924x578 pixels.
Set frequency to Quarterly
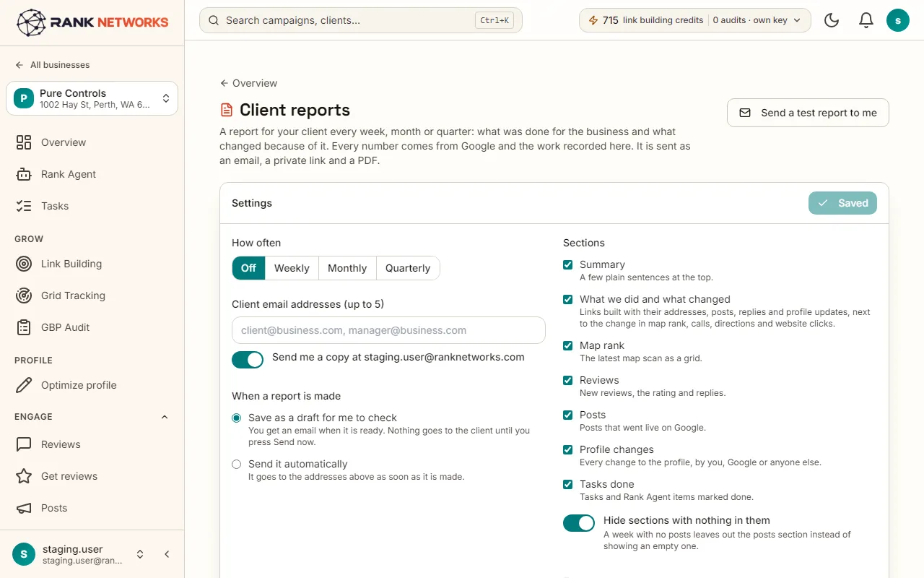point(408,268)
